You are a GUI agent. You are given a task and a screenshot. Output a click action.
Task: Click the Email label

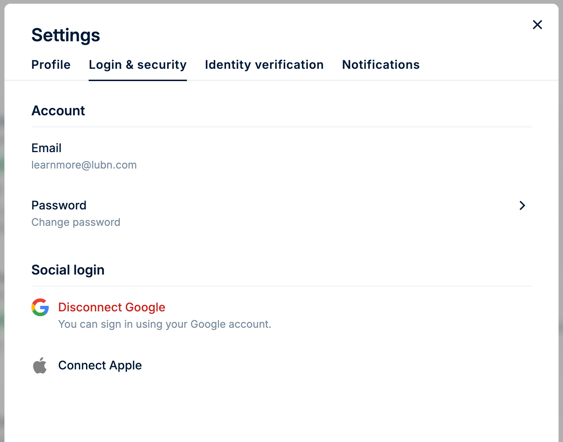tap(46, 148)
